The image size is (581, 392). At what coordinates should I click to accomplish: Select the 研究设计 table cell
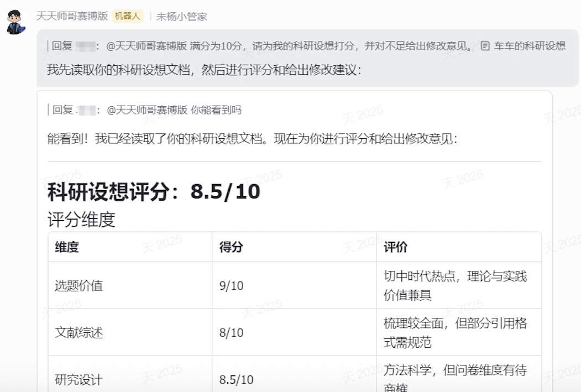point(78,380)
